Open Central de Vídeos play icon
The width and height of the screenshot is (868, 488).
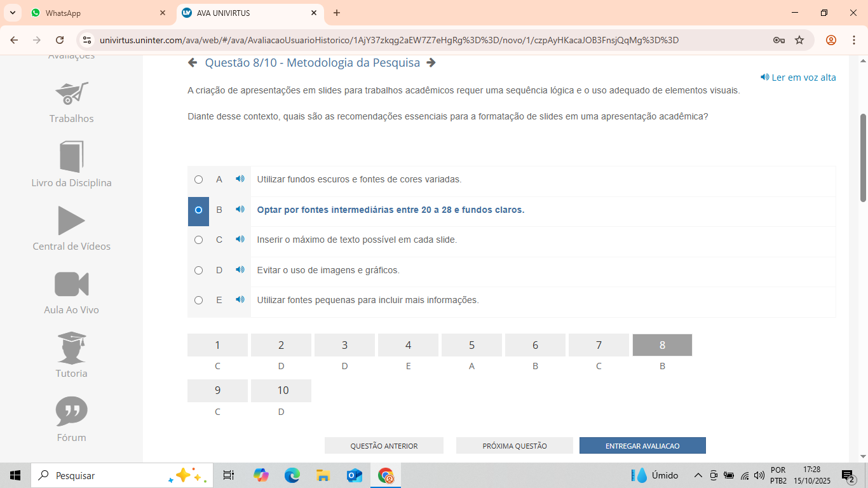click(x=72, y=220)
